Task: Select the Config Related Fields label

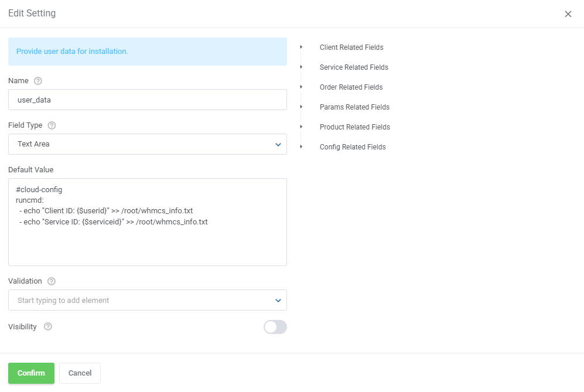Action: pyautogui.click(x=353, y=147)
